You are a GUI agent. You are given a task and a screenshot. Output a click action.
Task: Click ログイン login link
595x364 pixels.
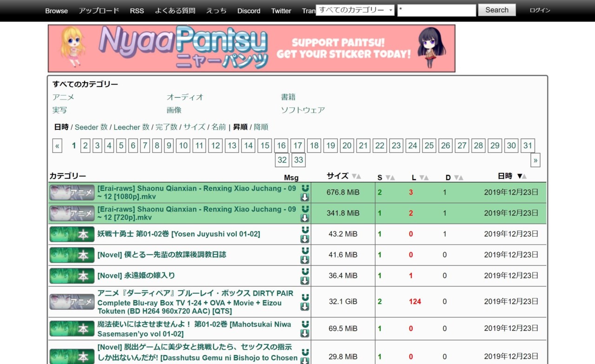540,10
